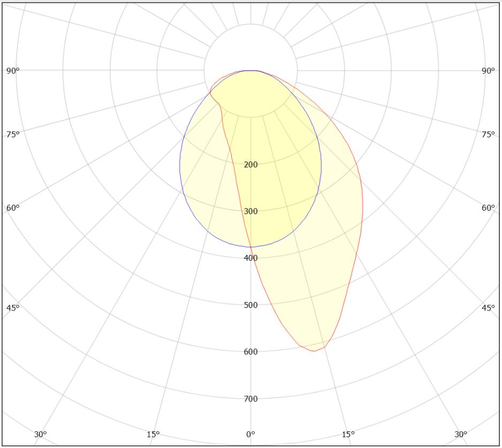502x448 pixels.
Task: Click the bottom of the blue ellipse curve
Action: 250,246
